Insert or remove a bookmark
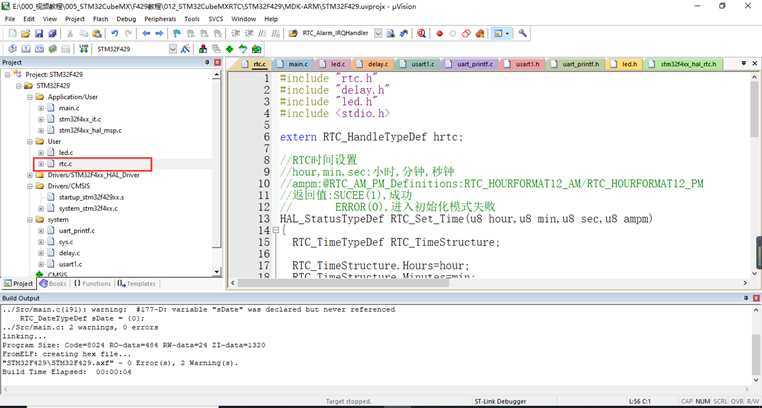This screenshot has width=762, height=408. pos(177,34)
